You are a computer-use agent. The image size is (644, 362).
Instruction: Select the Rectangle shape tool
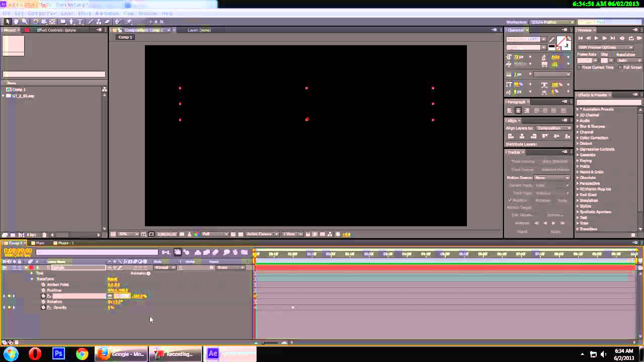point(63,22)
